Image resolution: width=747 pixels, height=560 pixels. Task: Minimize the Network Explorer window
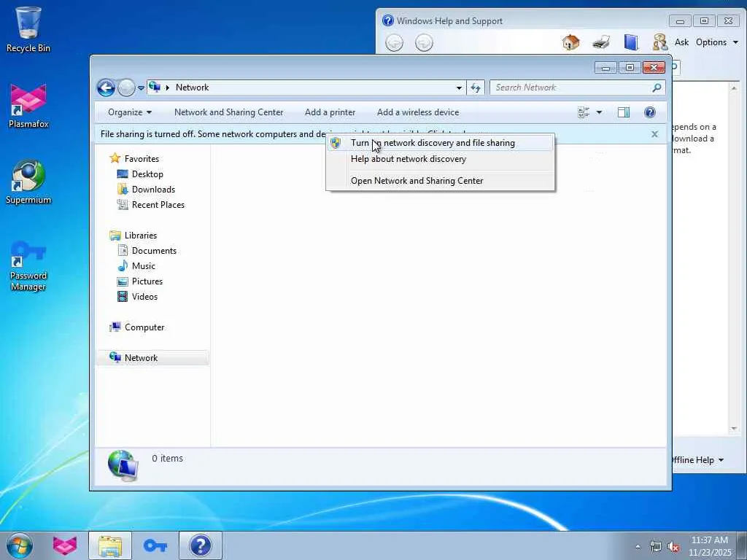pos(605,68)
